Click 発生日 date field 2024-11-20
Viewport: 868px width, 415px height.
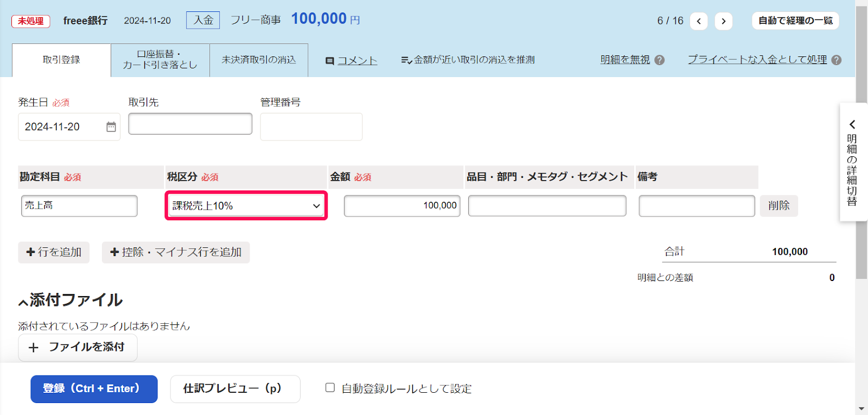69,127
